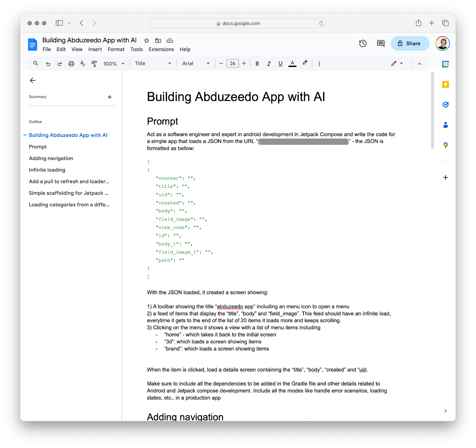Open the editing mode dropdown
Screen dimensions: 476x448
pyautogui.click(x=397, y=63)
